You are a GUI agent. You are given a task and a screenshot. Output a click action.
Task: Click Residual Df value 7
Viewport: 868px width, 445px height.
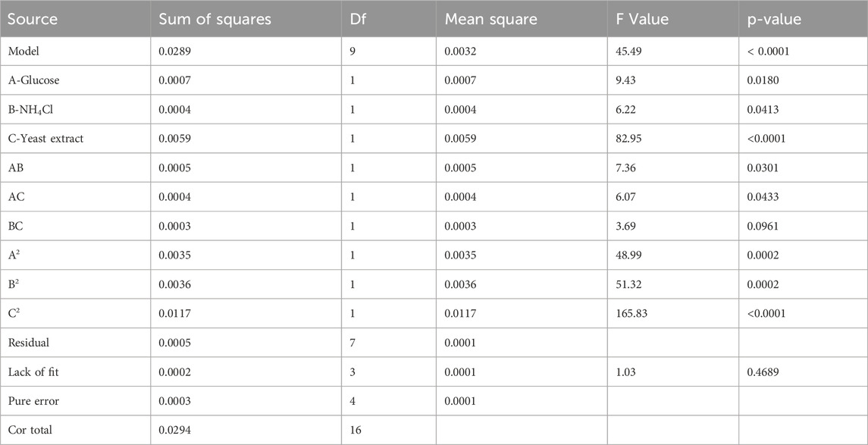pyautogui.click(x=353, y=342)
